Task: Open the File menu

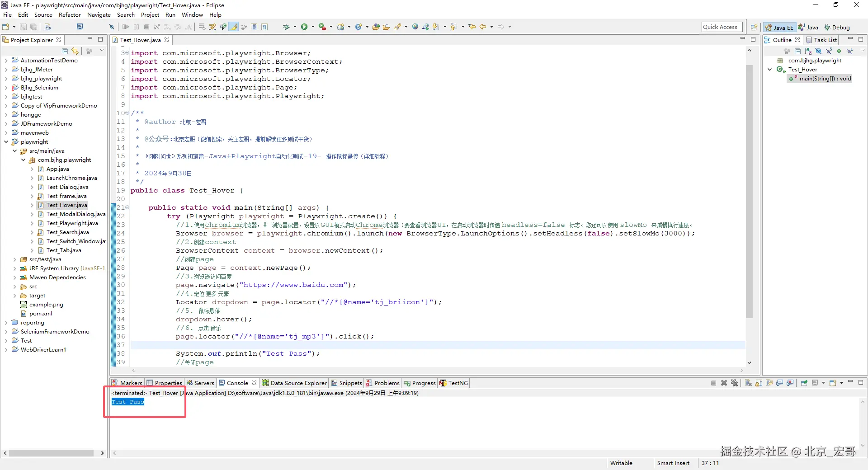Action: click(8, 14)
